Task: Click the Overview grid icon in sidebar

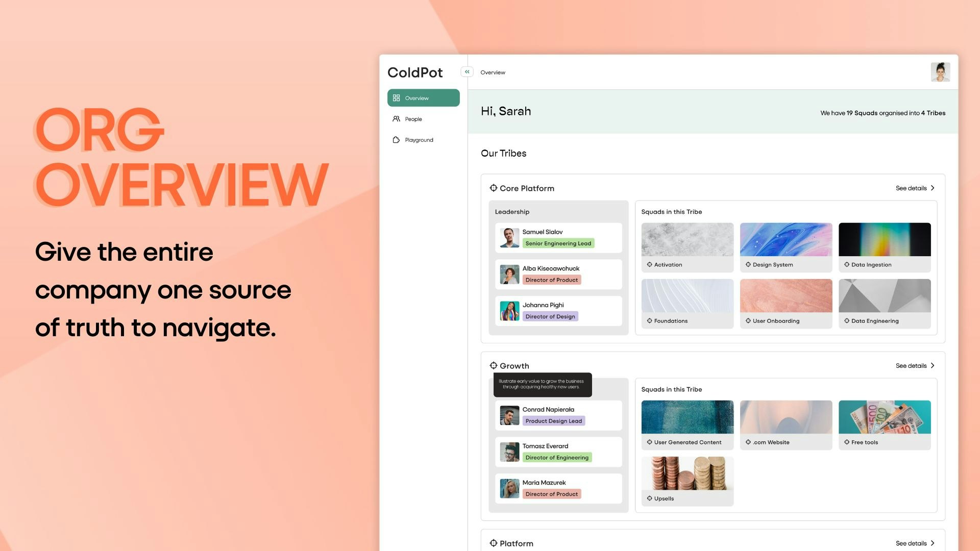Action: coord(396,98)
